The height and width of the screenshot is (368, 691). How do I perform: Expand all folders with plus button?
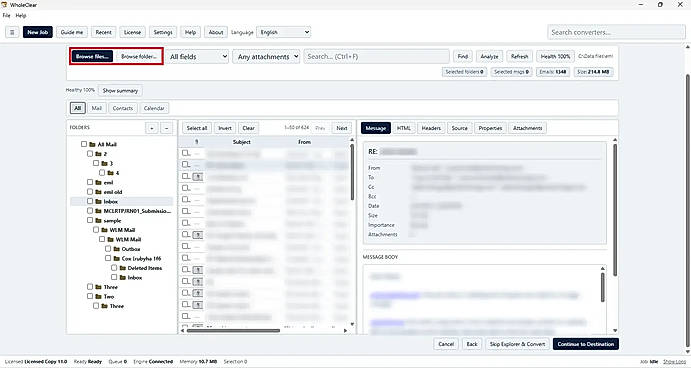(x=152, y=128)
